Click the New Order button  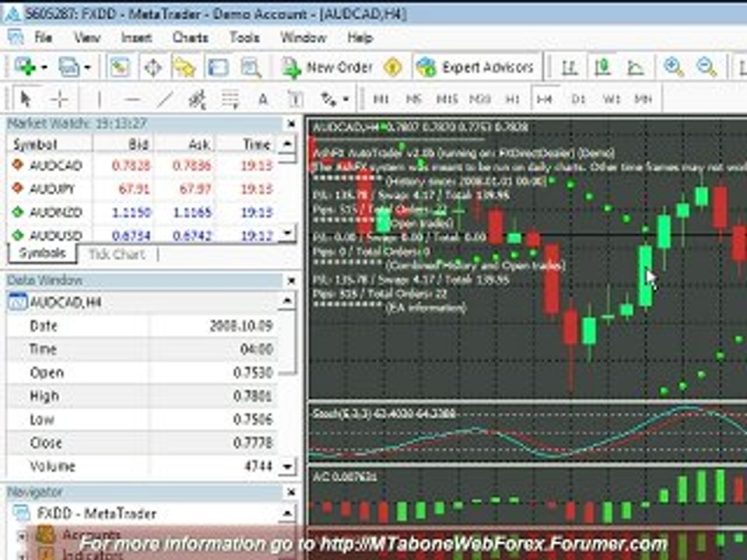pos(328,68)
